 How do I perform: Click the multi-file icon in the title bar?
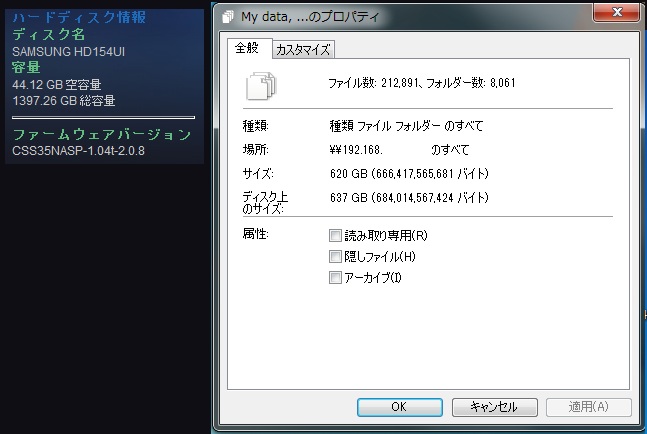point(228,17)
